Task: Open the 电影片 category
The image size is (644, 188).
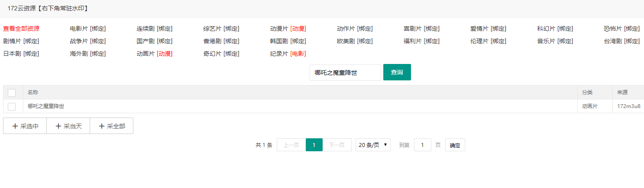Action: pos(79,29)
